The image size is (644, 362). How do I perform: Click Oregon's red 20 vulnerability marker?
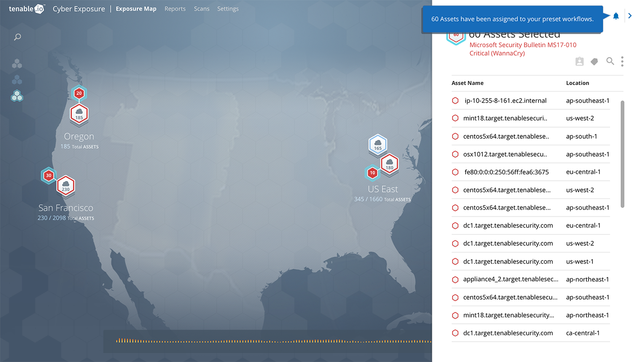79,93
